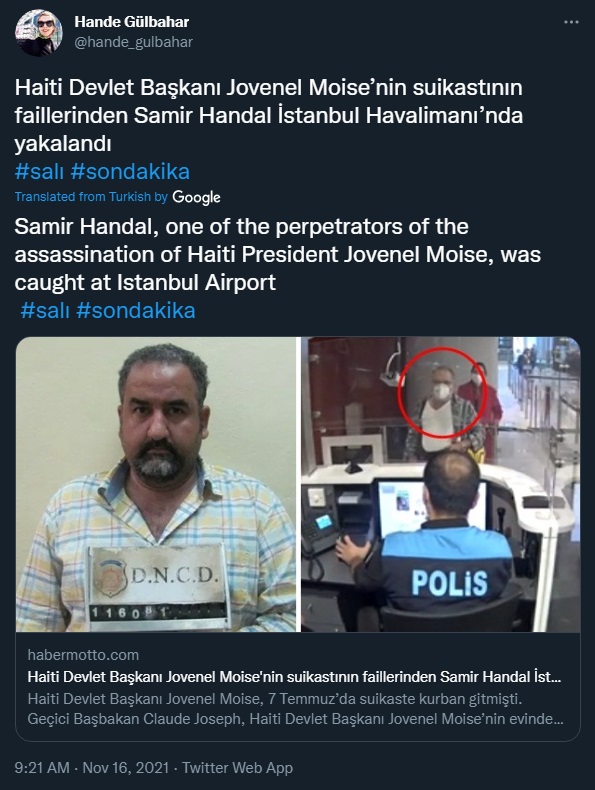Click the translated English tweet text
595x790 pixels.
coord(278,254)
